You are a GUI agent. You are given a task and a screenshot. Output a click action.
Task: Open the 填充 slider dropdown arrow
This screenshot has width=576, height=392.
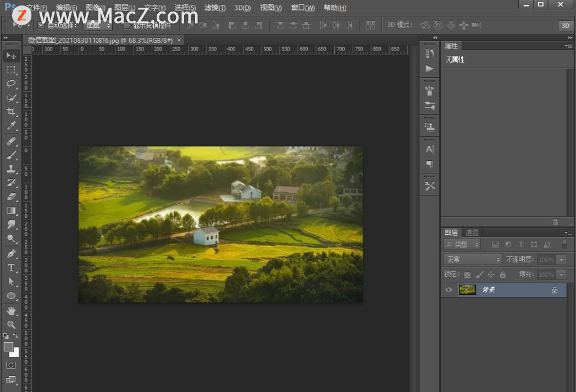coord(561,275)
